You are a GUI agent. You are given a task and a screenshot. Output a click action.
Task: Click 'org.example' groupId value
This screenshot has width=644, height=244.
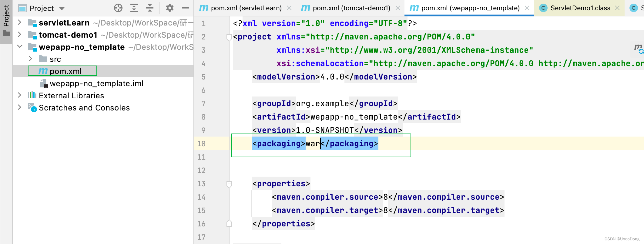[323, 103]
